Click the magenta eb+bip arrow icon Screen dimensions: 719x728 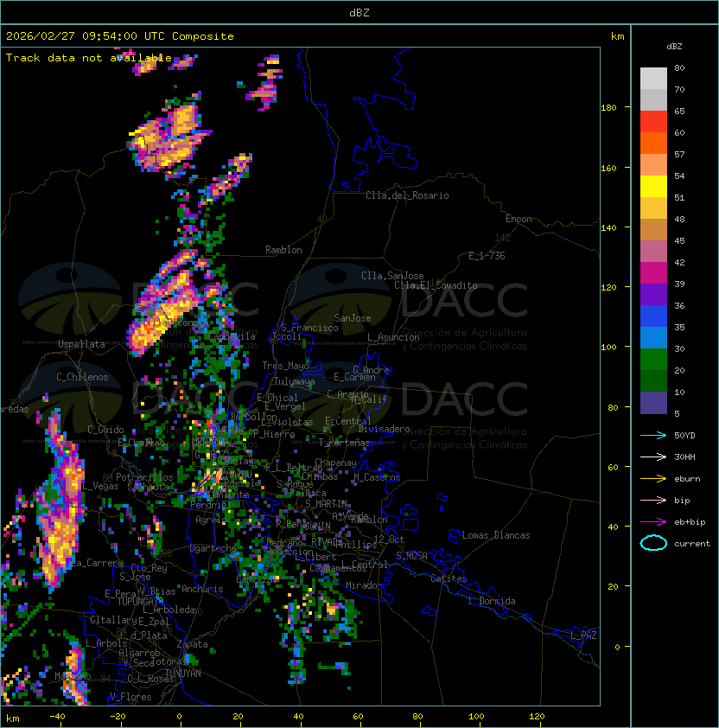point(653,522)
